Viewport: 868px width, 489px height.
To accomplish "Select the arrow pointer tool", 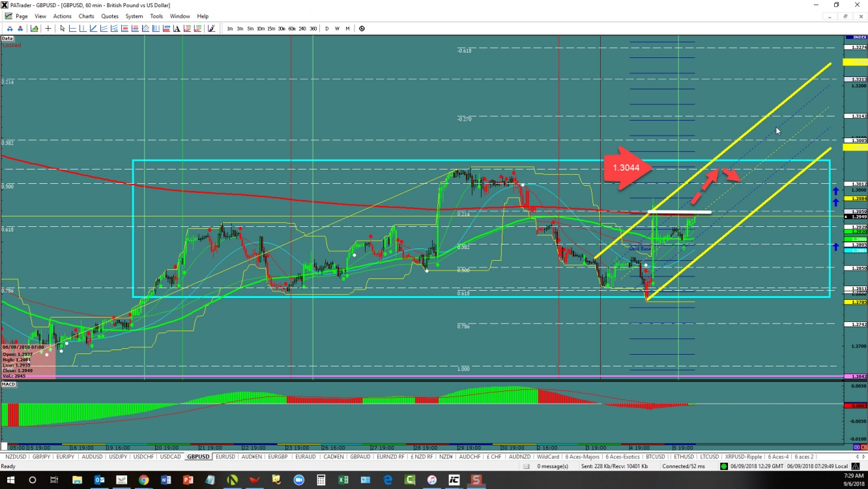I will click(x=62, y=29).
